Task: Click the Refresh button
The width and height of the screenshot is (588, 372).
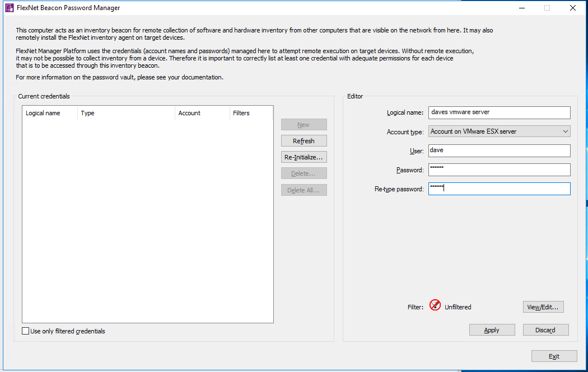Action: tap(304, 141)
